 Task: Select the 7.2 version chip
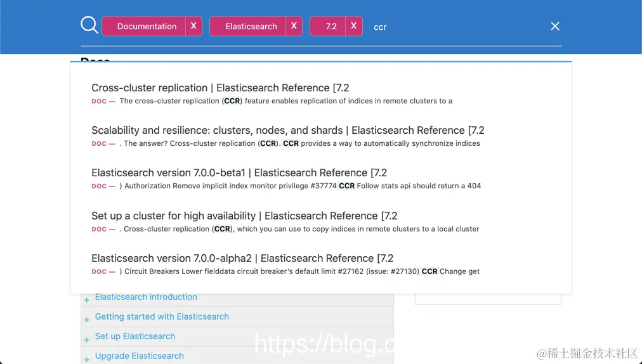[328, 26]
